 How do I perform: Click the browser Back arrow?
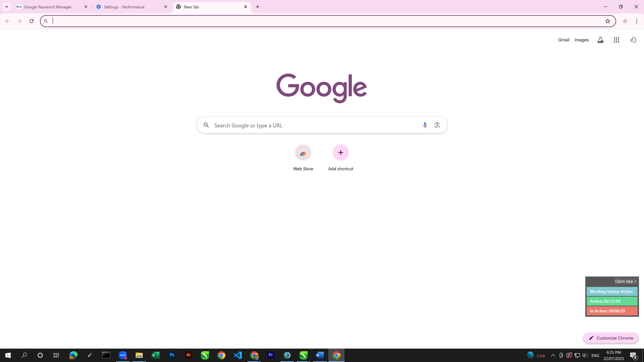tap(7, 21)
